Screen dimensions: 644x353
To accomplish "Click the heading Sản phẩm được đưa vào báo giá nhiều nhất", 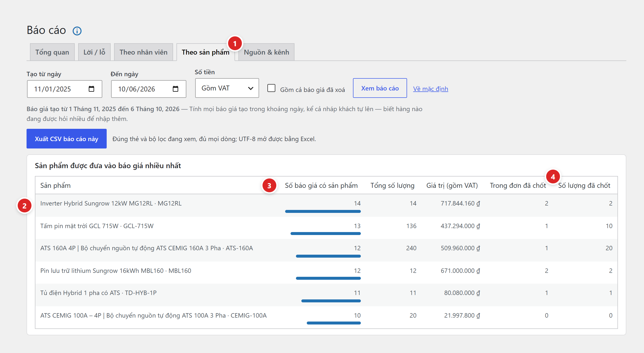I will pyautogui.click(x=108, y=166).
